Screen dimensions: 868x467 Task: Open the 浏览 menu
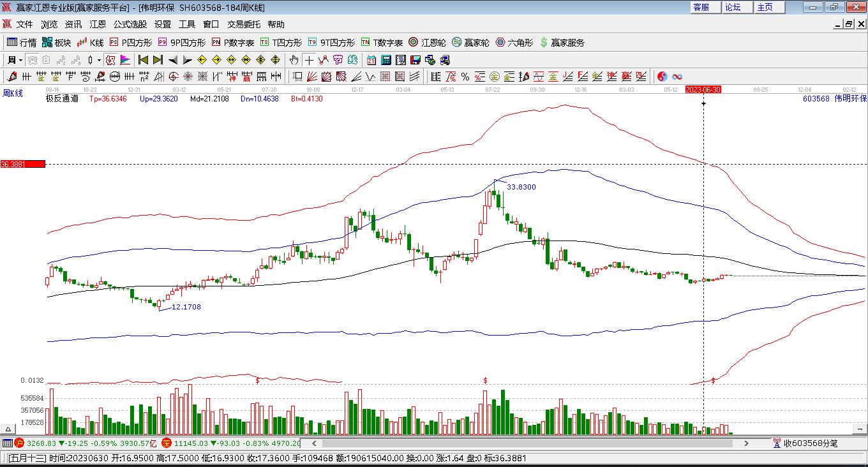pos(49,24)
